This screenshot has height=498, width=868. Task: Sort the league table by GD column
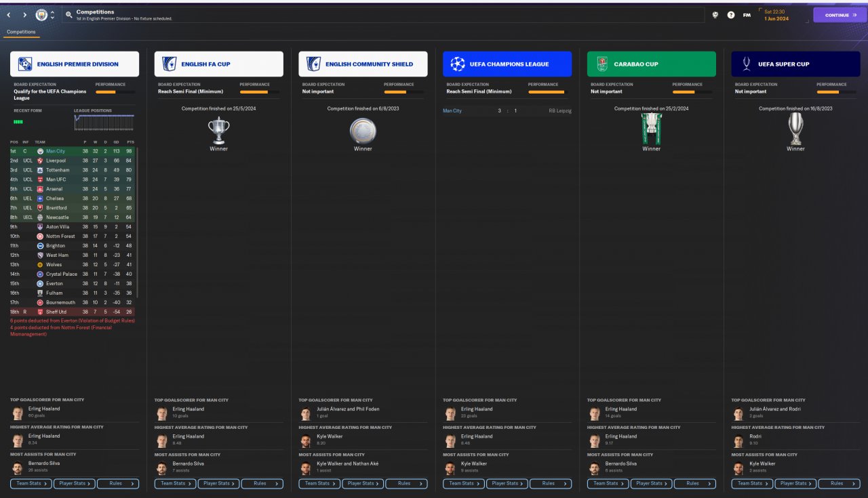[116, 142]
